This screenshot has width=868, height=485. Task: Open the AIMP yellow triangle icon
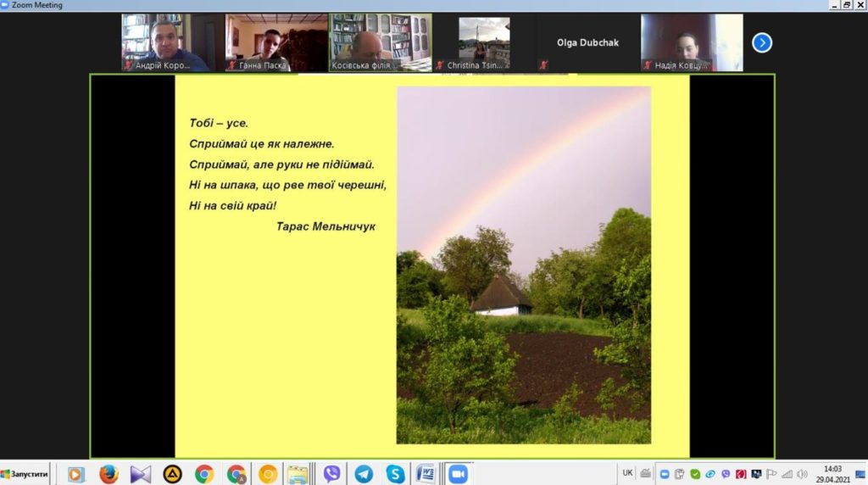pos(172,474)
